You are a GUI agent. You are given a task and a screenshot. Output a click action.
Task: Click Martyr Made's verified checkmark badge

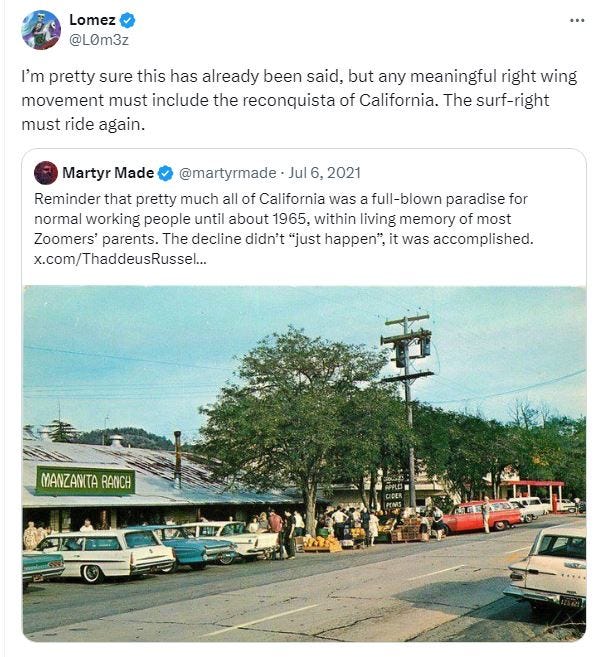(166, 173)
